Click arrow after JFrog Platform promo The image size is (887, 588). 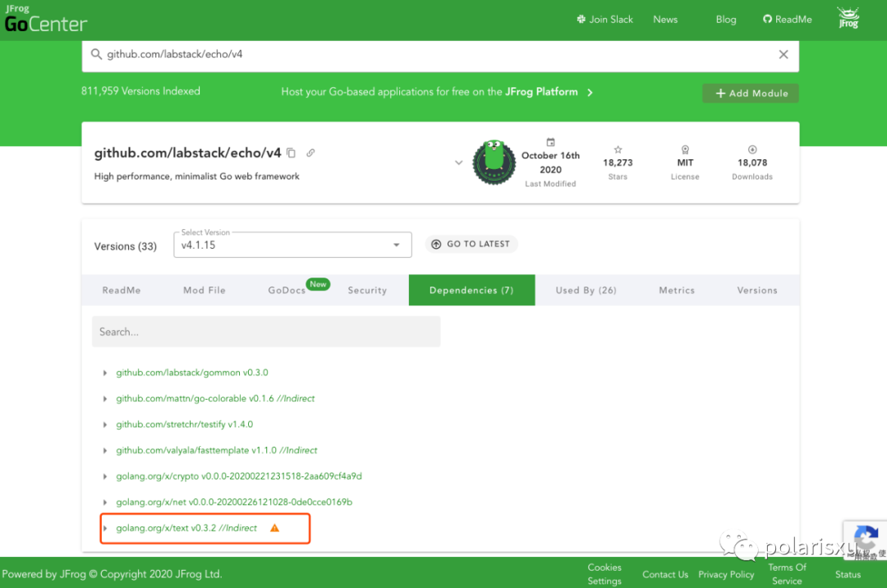590,93
